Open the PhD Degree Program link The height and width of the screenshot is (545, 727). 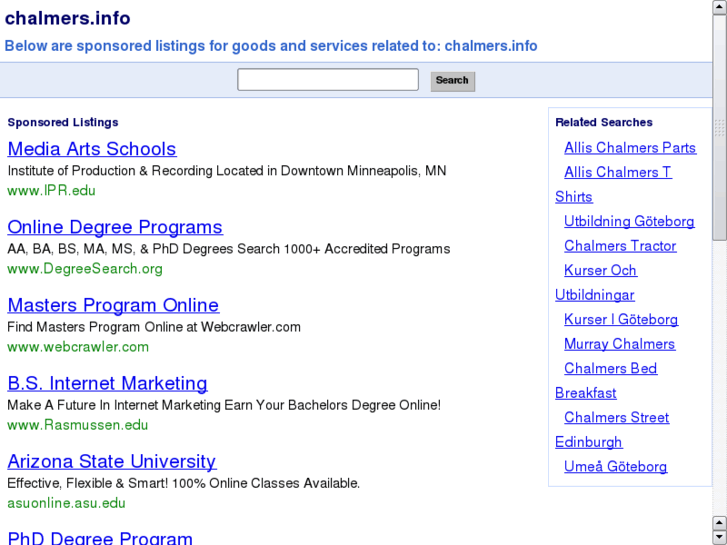(100, 538)
